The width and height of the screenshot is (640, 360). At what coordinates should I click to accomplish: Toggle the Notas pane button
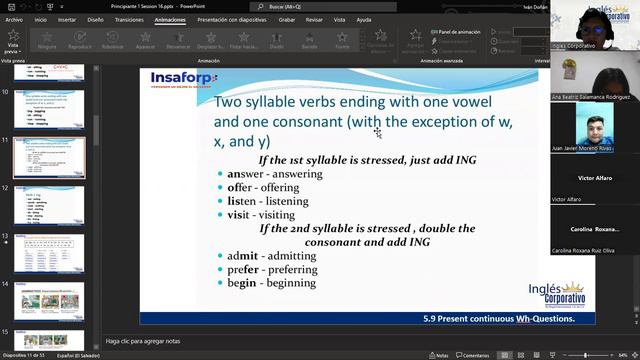(x=439, y=356)
